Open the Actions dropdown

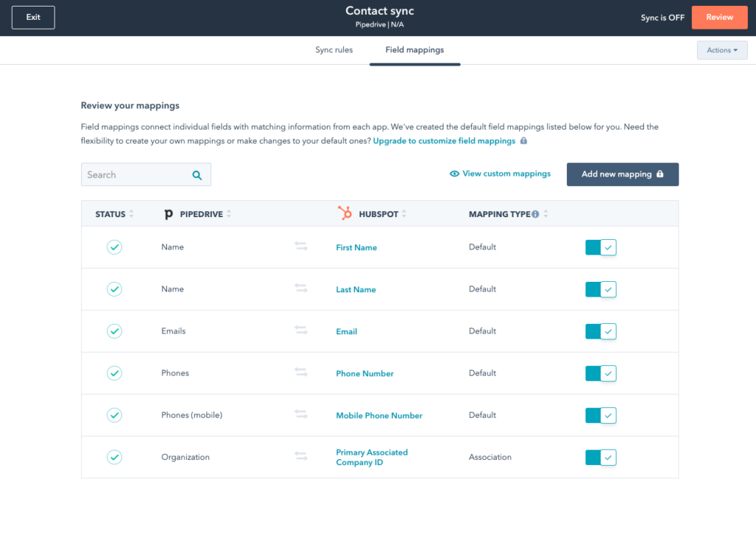tap(722, 50)
